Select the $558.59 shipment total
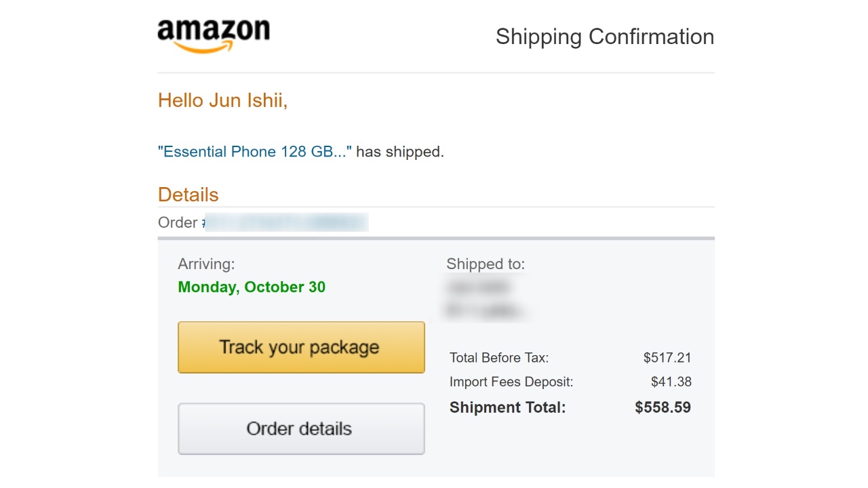This screenshot has width=868, height=488. (x=663, y=408)
